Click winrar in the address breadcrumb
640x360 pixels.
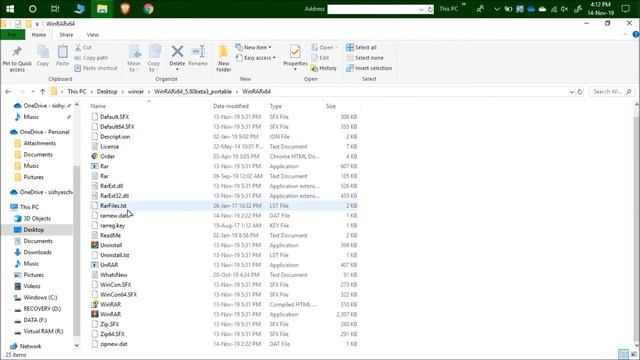136,91
